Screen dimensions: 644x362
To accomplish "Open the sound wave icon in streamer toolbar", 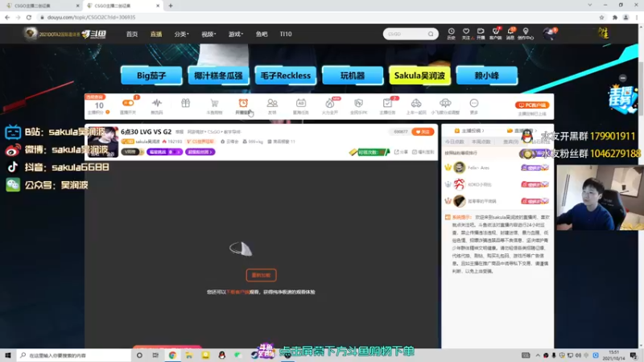I will point(156,103).
